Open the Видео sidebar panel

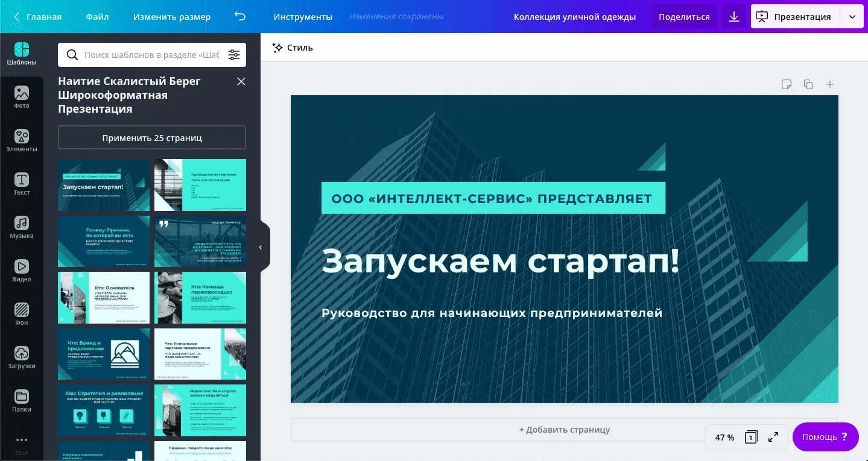click(x=22, y=271)
